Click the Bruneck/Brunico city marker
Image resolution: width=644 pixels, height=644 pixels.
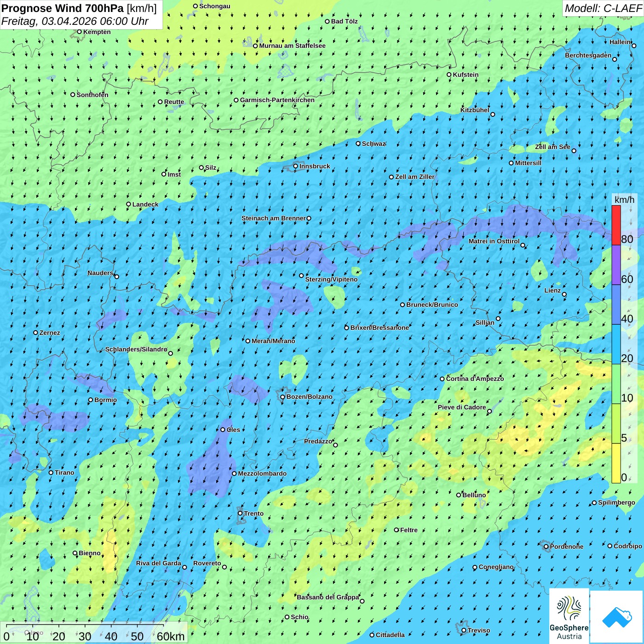[402, 305]
